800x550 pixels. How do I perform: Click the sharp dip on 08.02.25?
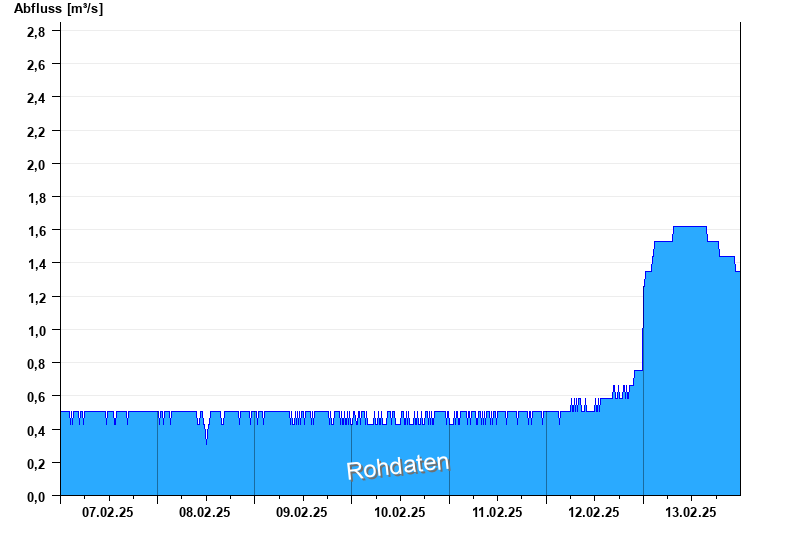pyautogui.click(x=207, y=441)
